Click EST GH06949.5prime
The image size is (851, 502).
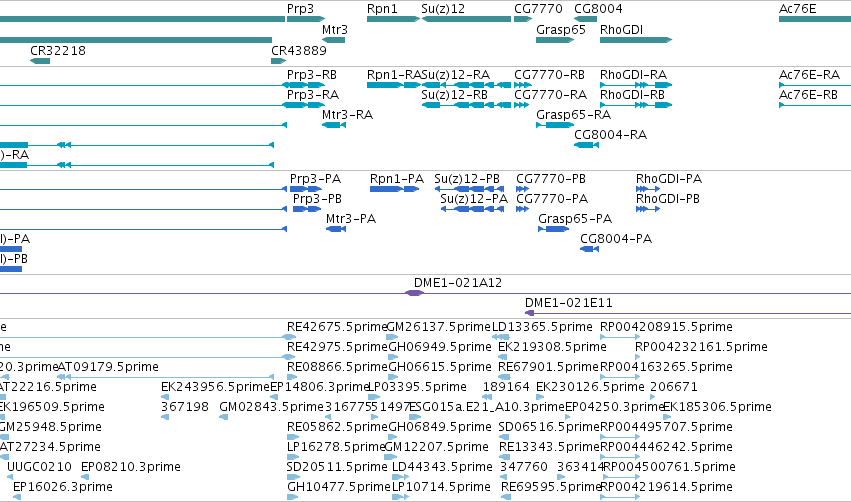pos(440,347)
